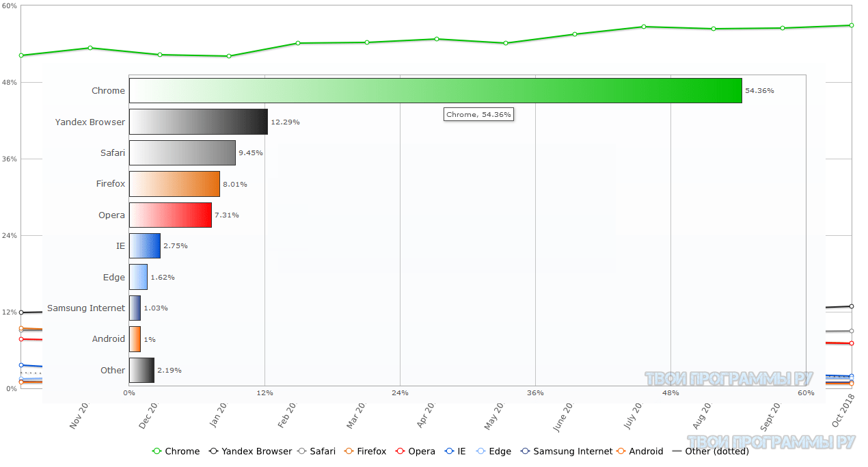Click the Samsung Internet bar category label
This screenshot has width=868, height=467.
86,308
